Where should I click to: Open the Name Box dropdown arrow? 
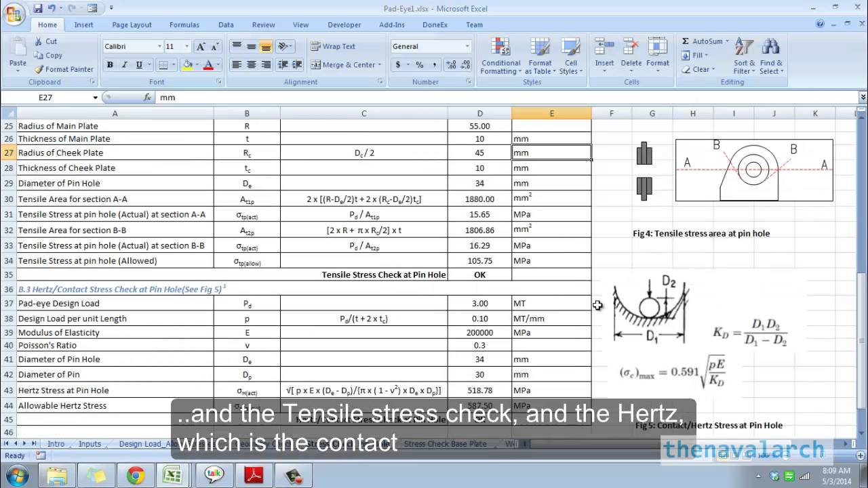coord(95,98)
